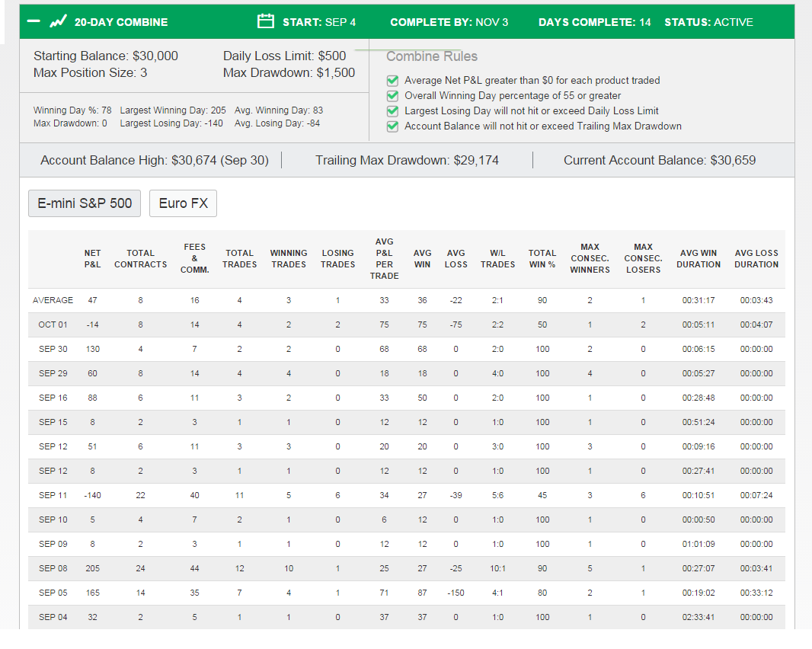Click the W/L TRADES column header
Viewport: 812px width, 649px height.
pyautogui.click(x=497, y=258)
